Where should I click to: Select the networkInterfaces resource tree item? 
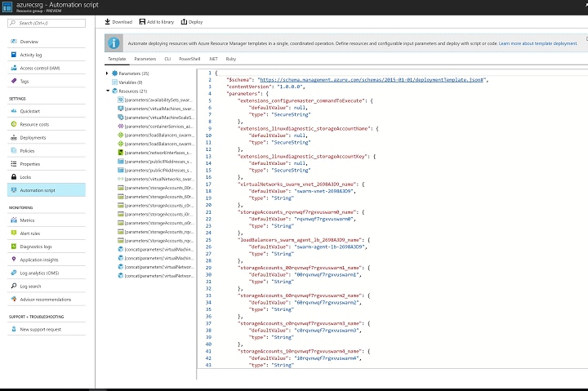[x=155, y=153]
